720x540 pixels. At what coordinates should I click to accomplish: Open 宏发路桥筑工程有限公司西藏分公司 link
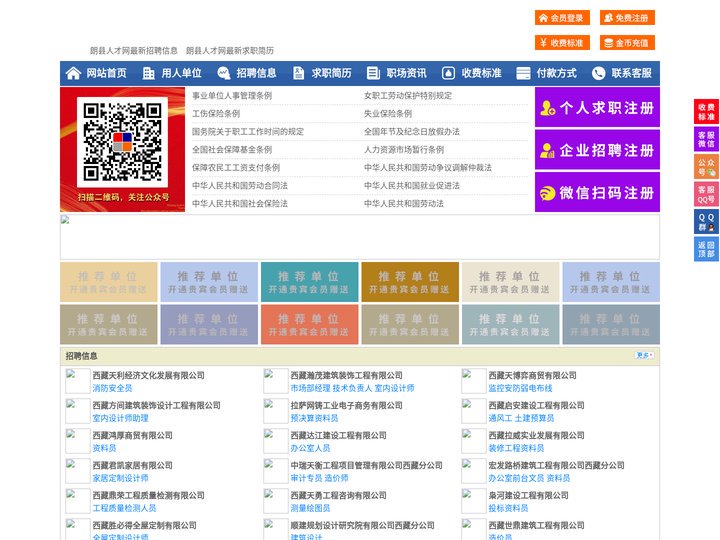click(557, 465)
